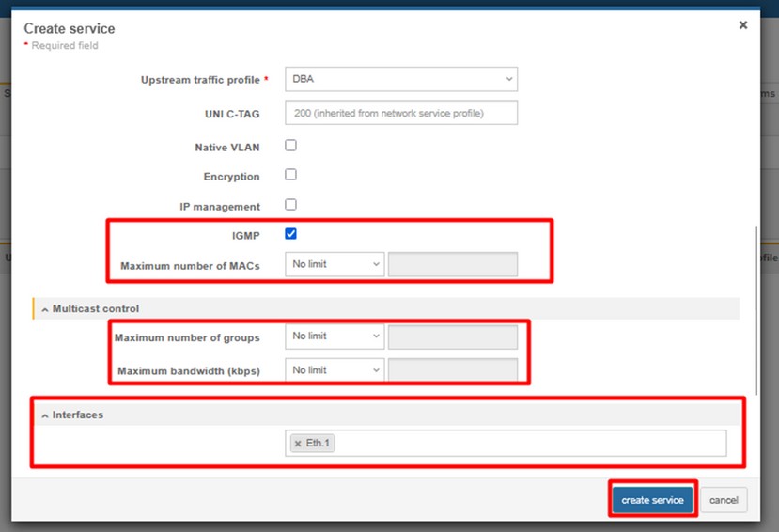Click the create service button
This screenshot has width=779, height=532.
click(x=653, y=500)
